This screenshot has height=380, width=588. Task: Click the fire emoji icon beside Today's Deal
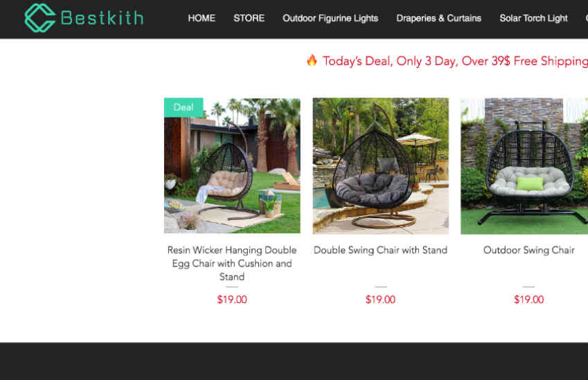click(312, 60)
